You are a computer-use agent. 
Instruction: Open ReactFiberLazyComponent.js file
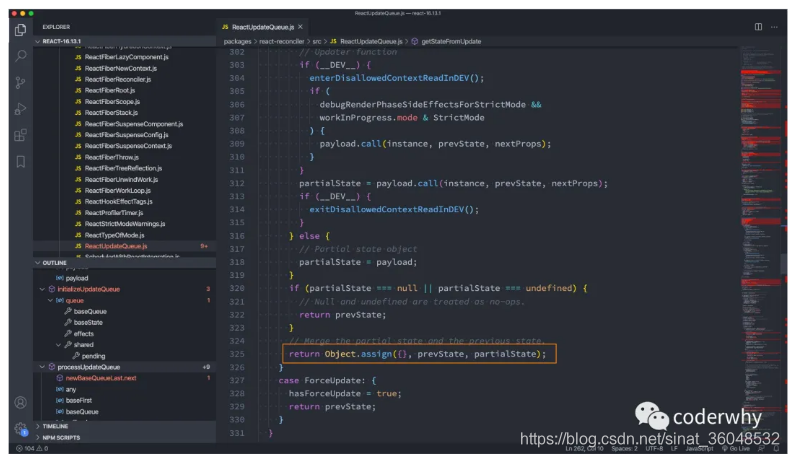[x=126, y=57]
